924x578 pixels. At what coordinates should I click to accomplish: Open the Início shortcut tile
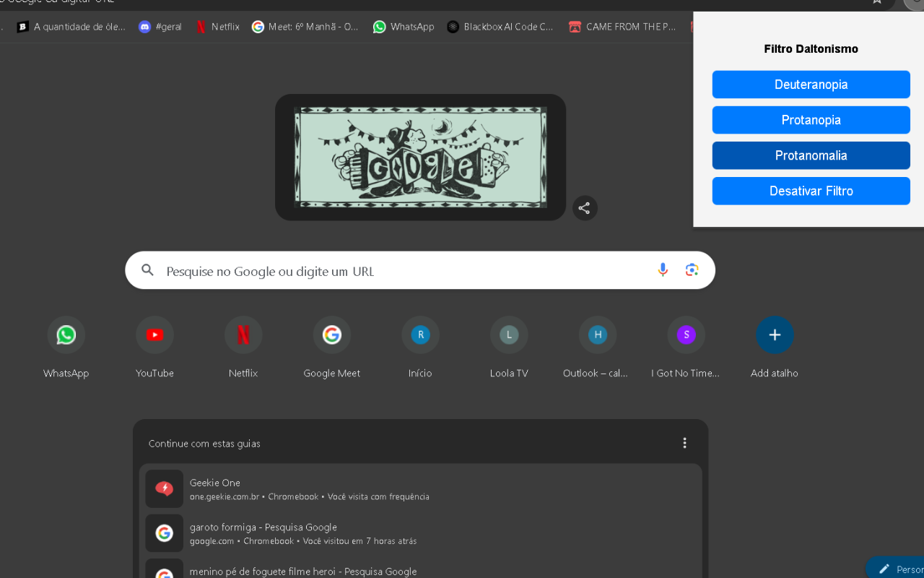click(x=420, y=348)
